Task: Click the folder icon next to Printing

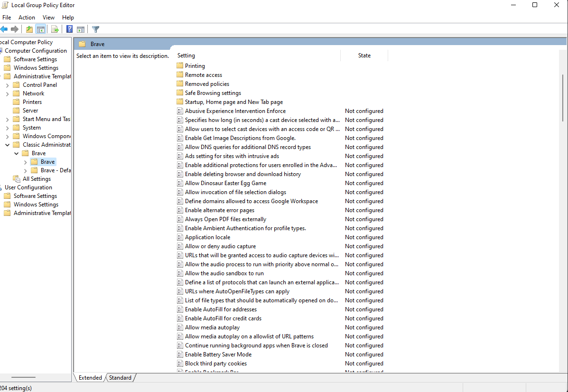Action: [180, 65]
